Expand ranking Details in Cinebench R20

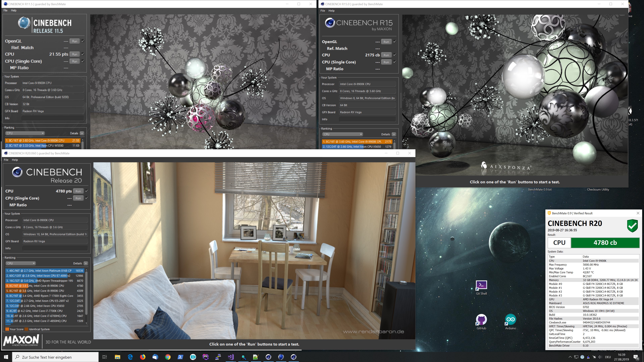[86, 263]
